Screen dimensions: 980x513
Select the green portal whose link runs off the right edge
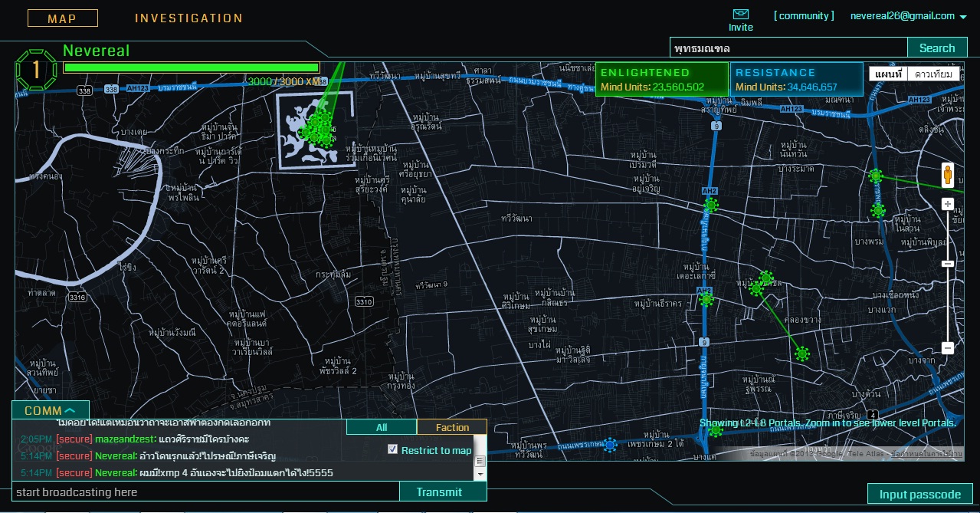(876, 176)
